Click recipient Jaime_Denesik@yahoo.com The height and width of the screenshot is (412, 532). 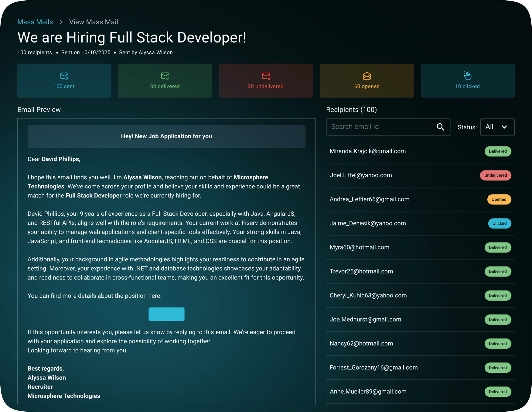click(368, 223)
